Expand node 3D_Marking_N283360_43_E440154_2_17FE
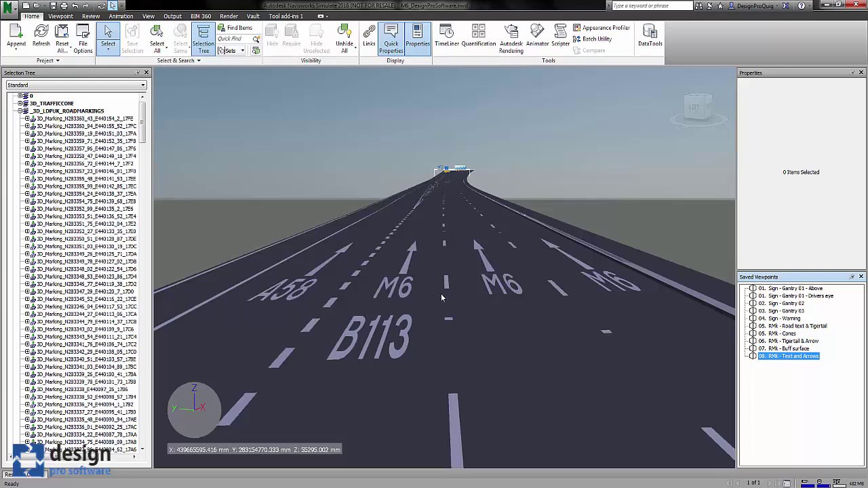The height and width of the screenshot is (488, 868). tap(27, 119)
